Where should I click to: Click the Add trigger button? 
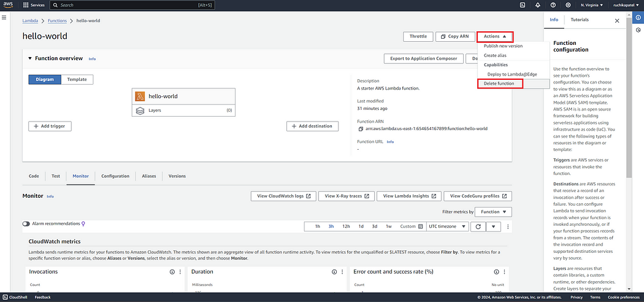click(50, 126)
